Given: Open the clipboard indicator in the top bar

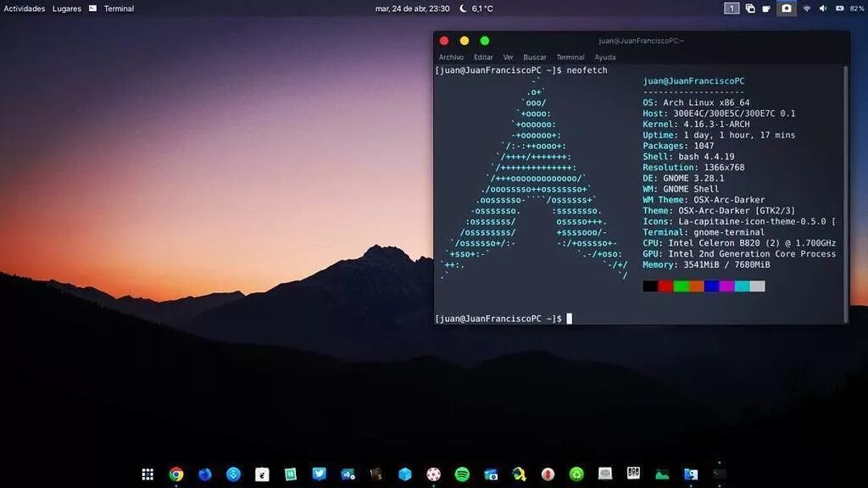Looking at the screenshot, I should 750,8.
